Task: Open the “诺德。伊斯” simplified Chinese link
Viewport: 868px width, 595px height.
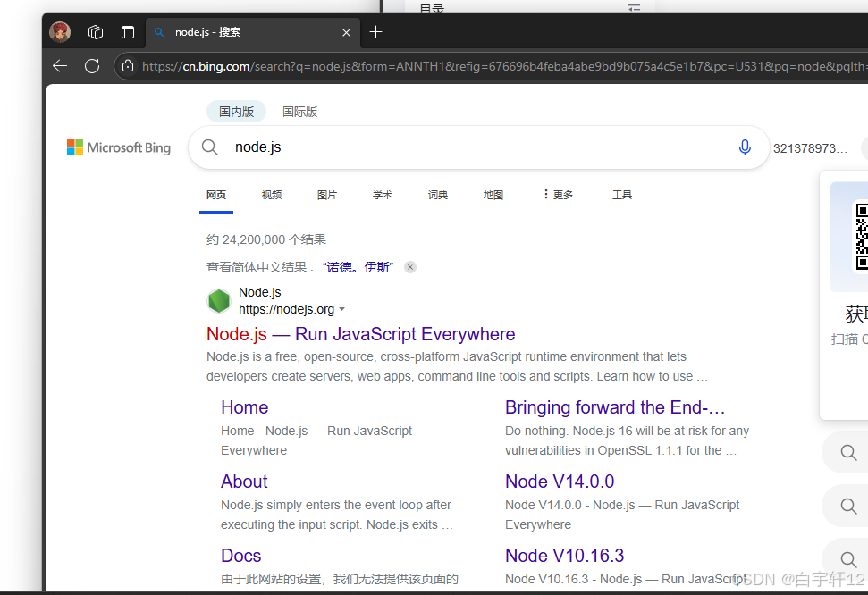Action: (358, 267)
